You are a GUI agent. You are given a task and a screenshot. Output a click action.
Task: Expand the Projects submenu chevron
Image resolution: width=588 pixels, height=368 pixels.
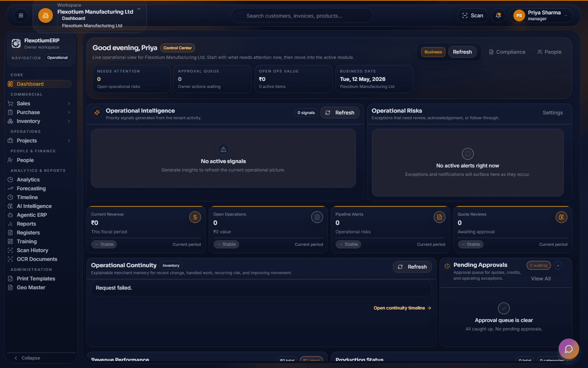pyautogui.click(x=69, y=141)
